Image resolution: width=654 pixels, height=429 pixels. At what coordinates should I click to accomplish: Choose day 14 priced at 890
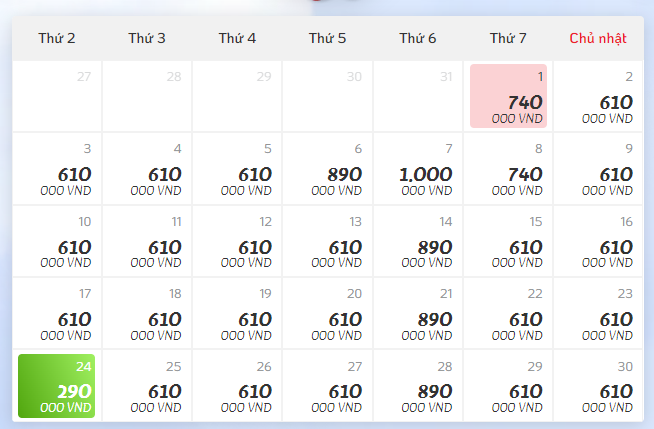click(x=418, y=241)
